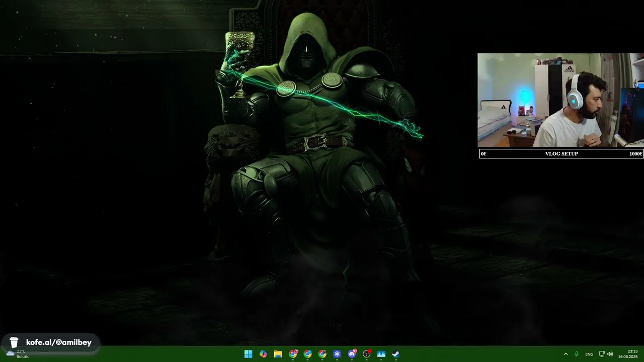Screen dimensions: 644x362
Task: Open the clock showing 23:33
Action: pyautogui.click(x=628, y=354)
